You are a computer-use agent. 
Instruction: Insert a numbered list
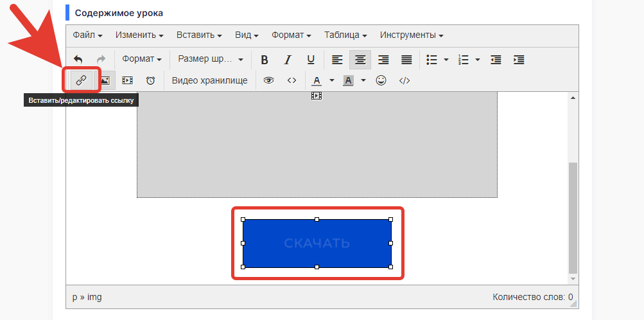(x=464, y=60)
